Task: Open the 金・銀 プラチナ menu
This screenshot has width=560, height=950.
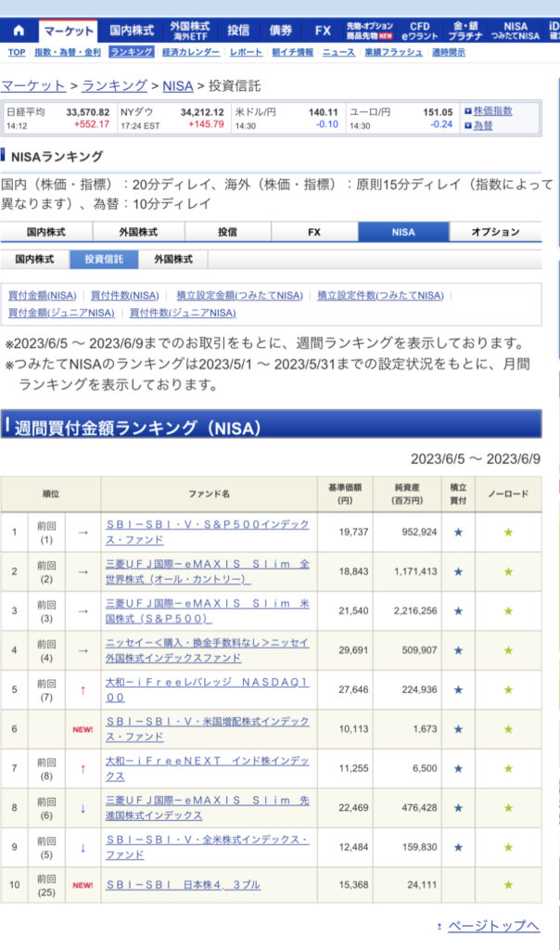Action: click(x=465, y=31)
